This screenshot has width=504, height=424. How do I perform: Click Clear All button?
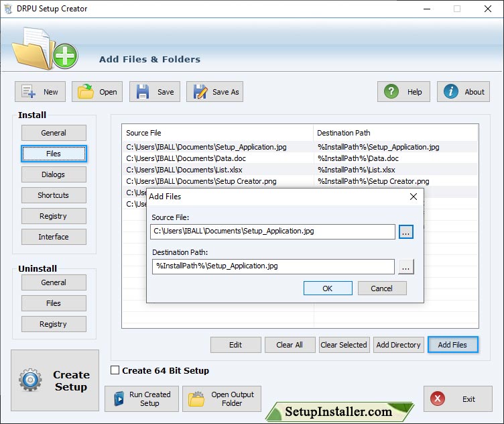coord(290,345)
